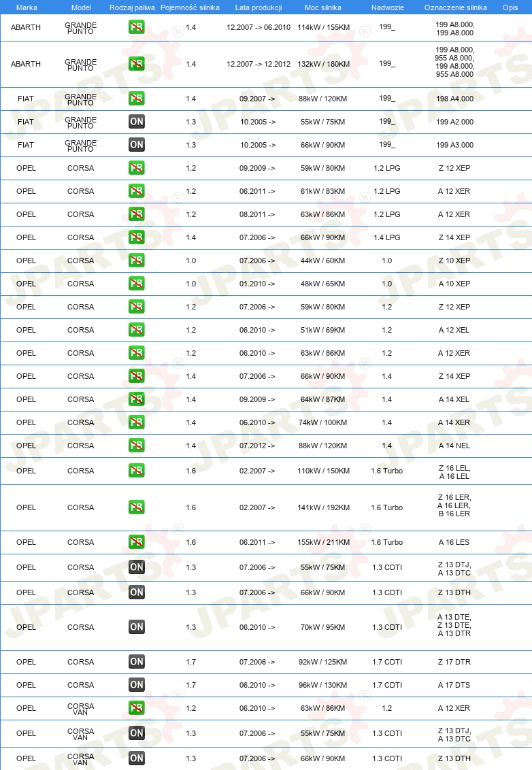Viewport: 532px width, 770px height.
Task: Click the Nadwozie column header
Action: click(388, 7)
